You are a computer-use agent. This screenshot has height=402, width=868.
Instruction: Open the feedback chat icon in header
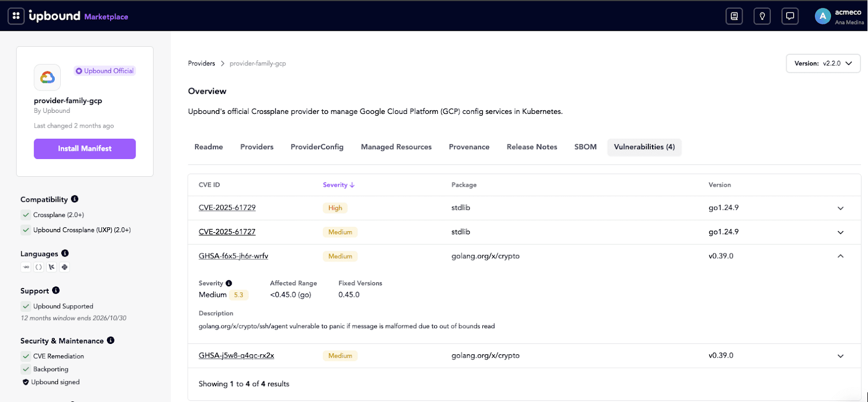790,16
